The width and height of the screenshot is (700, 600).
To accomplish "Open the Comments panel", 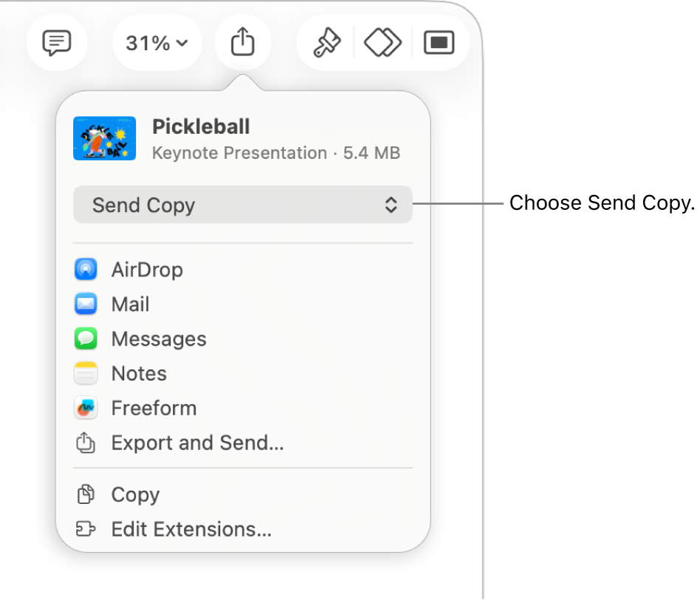I will [57, 42].
